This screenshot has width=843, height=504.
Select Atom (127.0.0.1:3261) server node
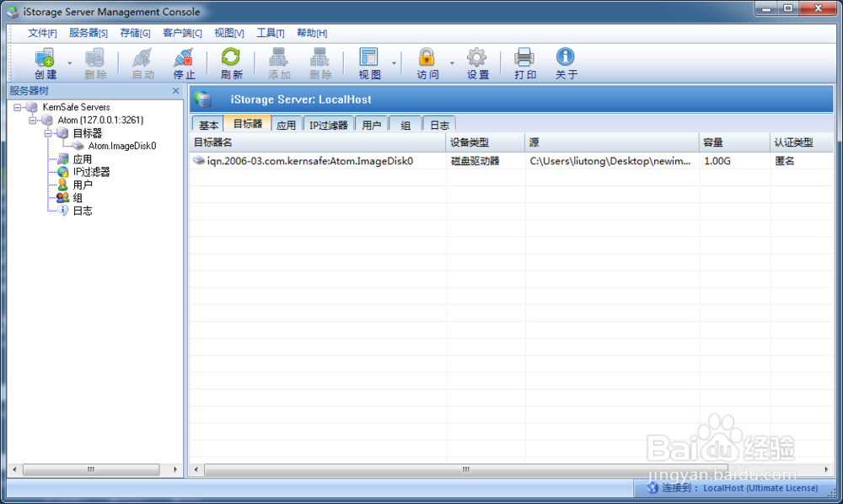tap(100, 120)
